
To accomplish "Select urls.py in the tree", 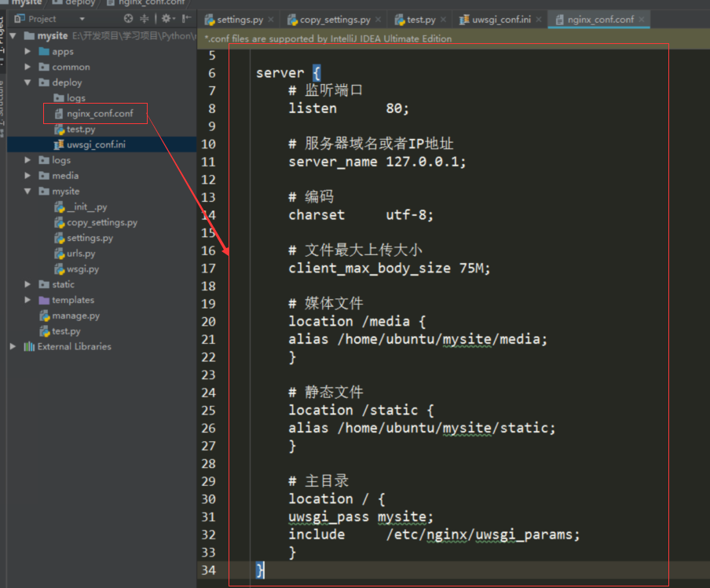I will point(81,253).
